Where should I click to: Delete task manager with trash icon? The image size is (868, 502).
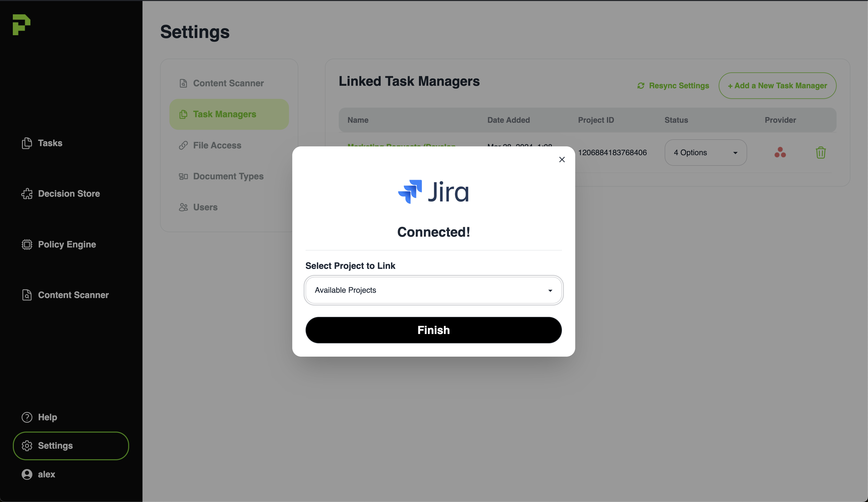(x=821, y=152)
